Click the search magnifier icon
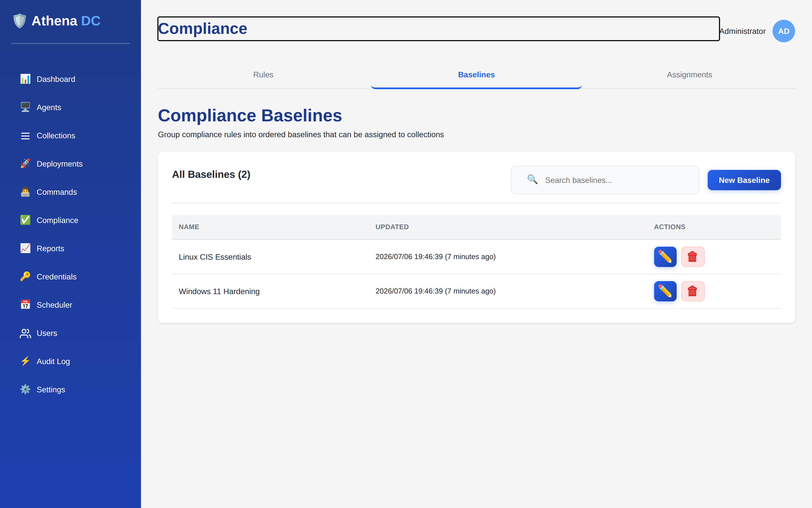The width and height of the screenshot is (812, 508). click(x=533, y=179)
